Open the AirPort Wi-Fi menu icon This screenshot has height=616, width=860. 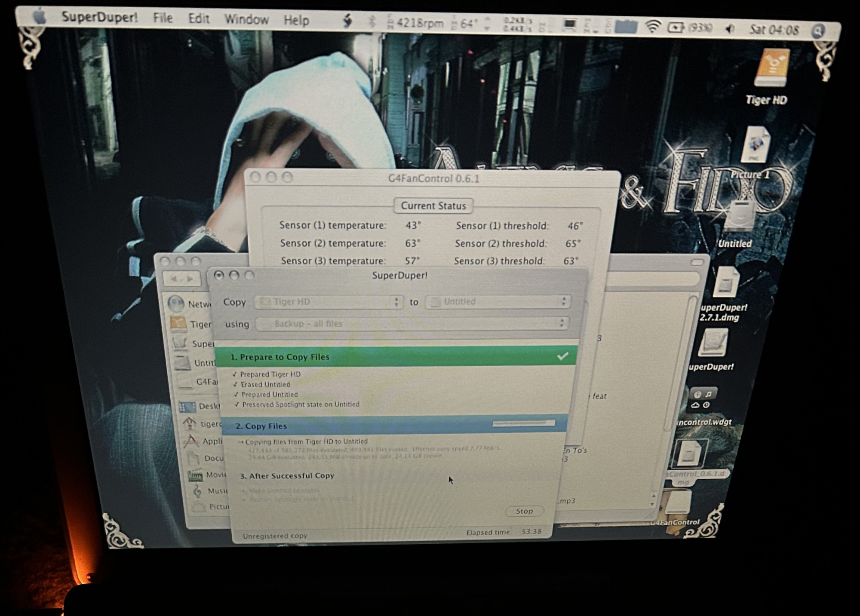tap(652, 27)
